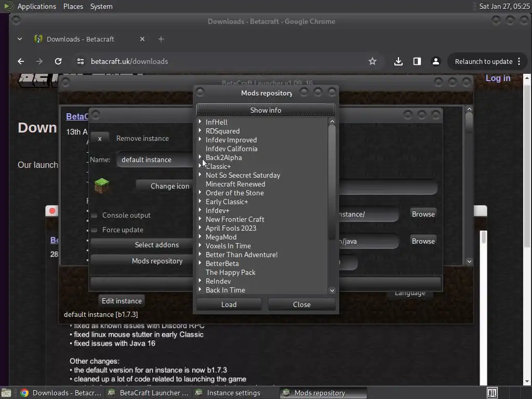The height and width of the screenshot is (399, 532).
Task: Select April Fools 2023 mod
Action: pos(231,229)
